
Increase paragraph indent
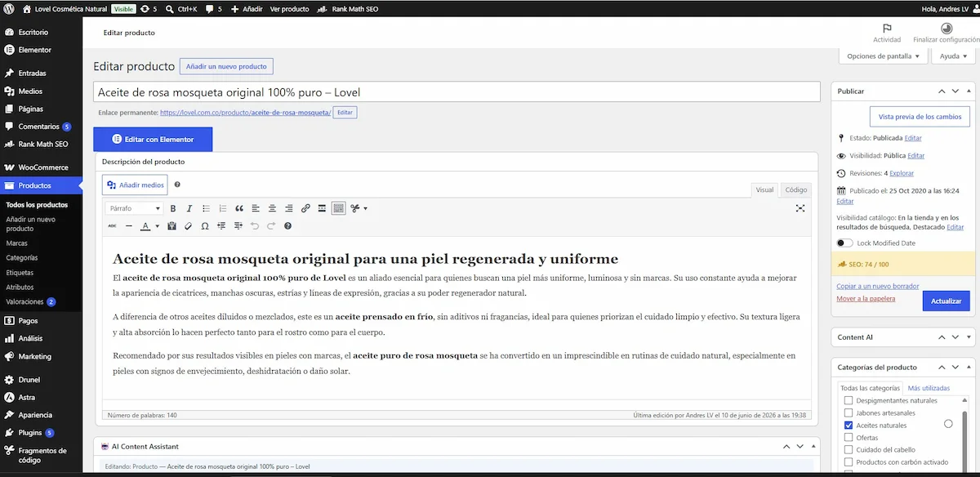pos(238,225)
